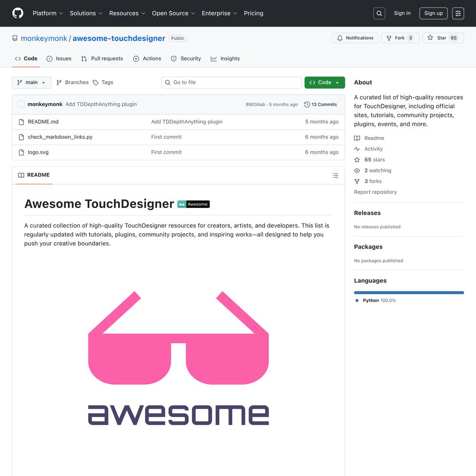Open the Readme link in About
The width and height of the screenshot is (476, 476).
point(369,138)
